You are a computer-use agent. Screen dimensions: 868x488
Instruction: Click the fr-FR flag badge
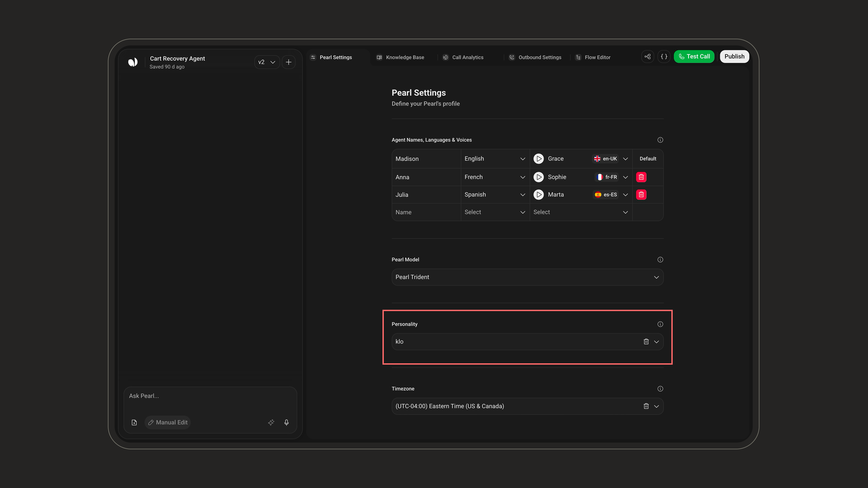coord(607,177)
